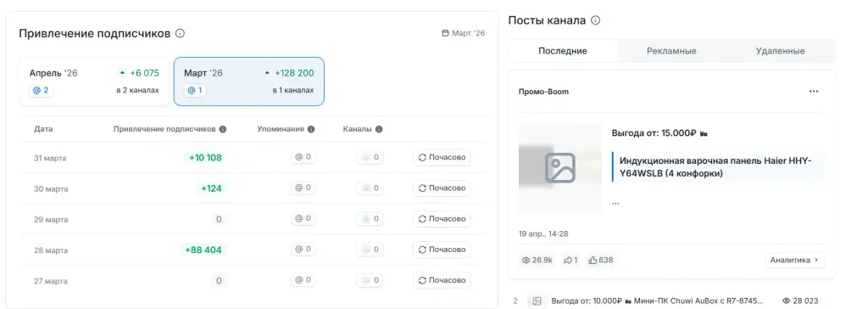Select the Апрель '26 period card

94,81
